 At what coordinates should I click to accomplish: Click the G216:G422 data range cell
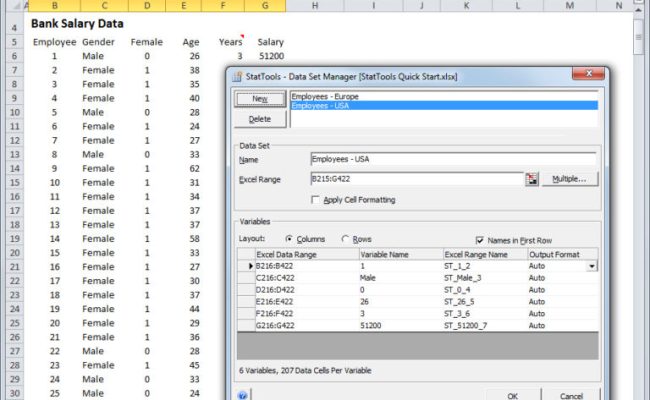pos(307,326)
